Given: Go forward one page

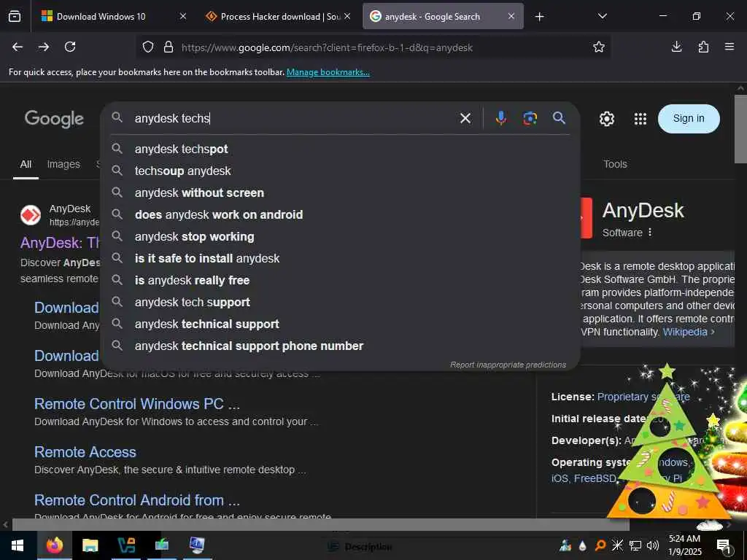Looking at the screenshot, I should 43,47.
